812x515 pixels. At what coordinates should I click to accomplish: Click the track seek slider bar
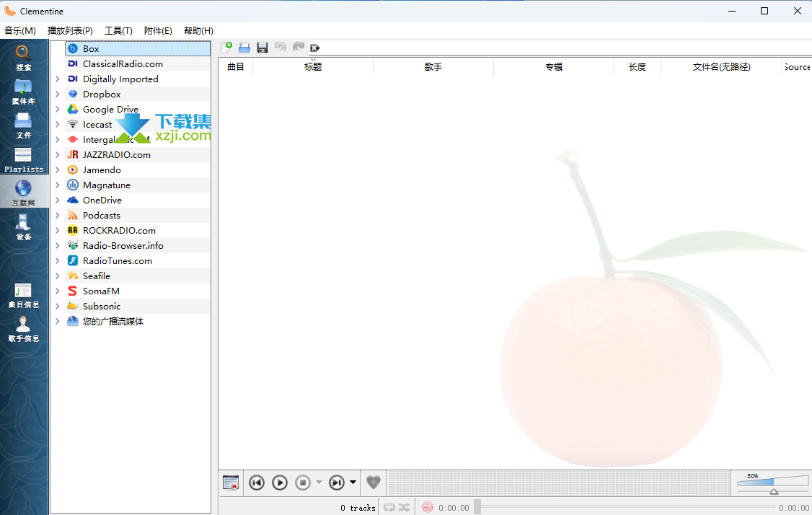(x=625, y=507)
